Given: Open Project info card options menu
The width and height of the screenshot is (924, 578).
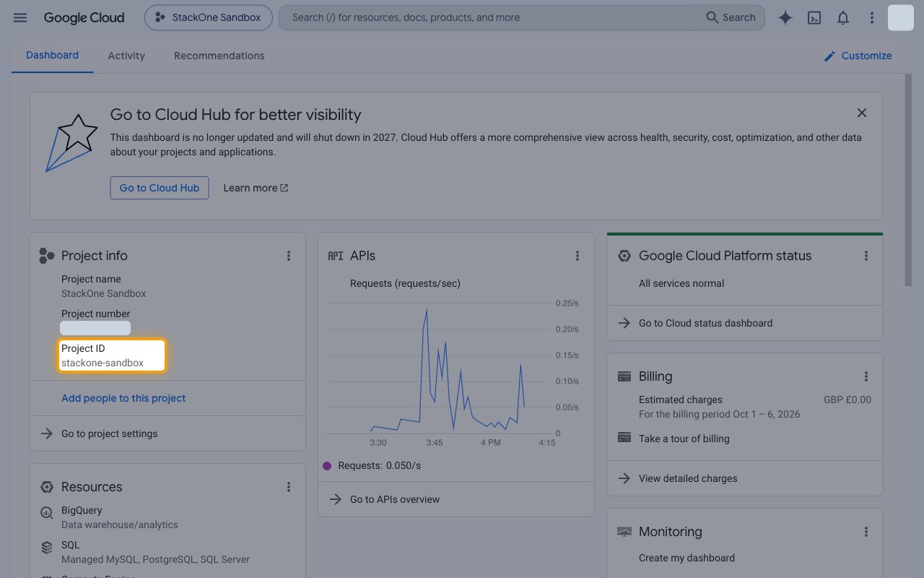Looking at the screenshot, I should (x=289, y=256).
